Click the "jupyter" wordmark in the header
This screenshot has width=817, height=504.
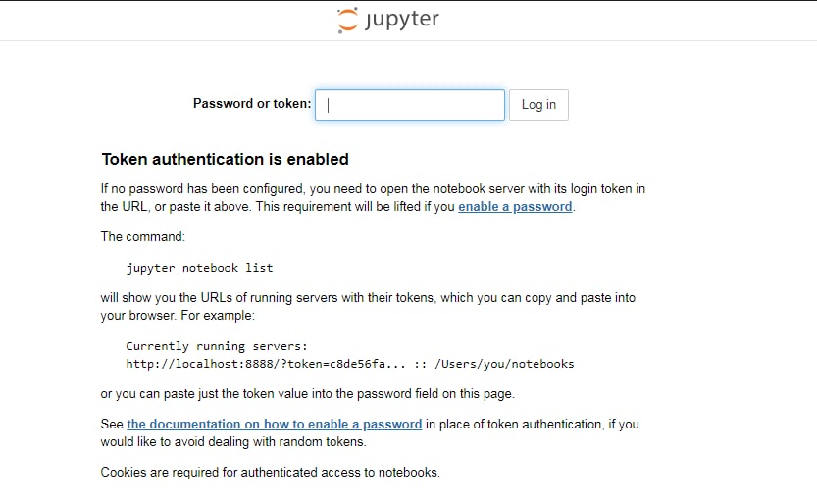[402, 21]
